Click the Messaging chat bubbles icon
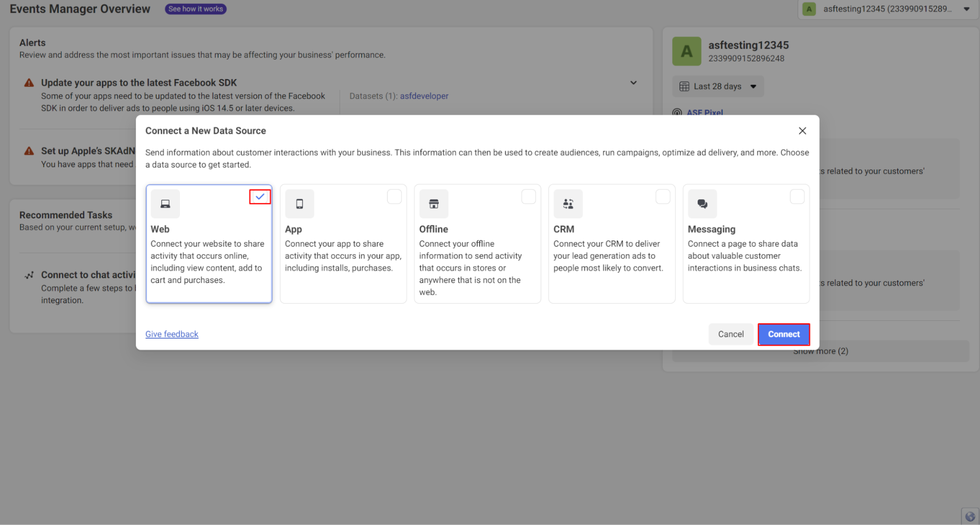This screenshot has width=980, height=525. pos(703,204)
